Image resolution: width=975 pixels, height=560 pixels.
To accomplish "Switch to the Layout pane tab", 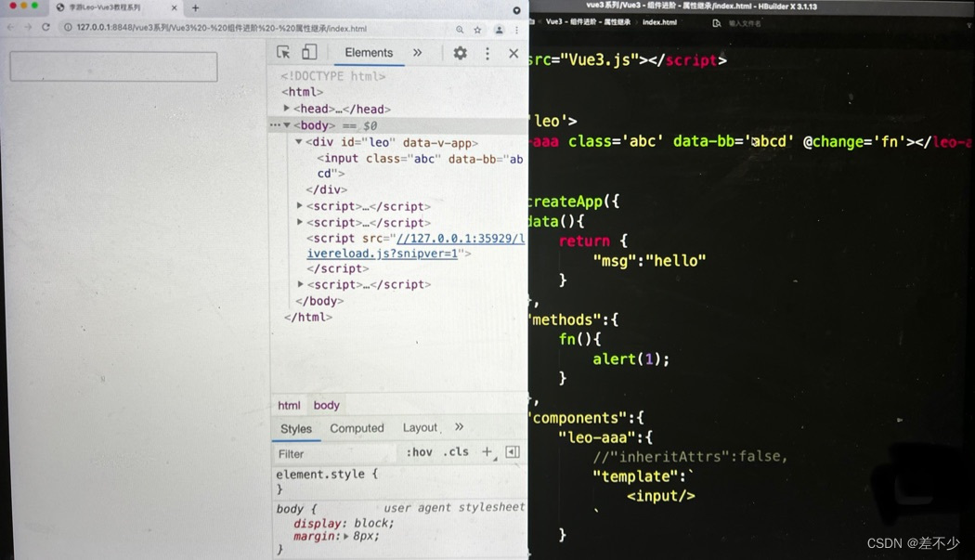I will [421, 427].
